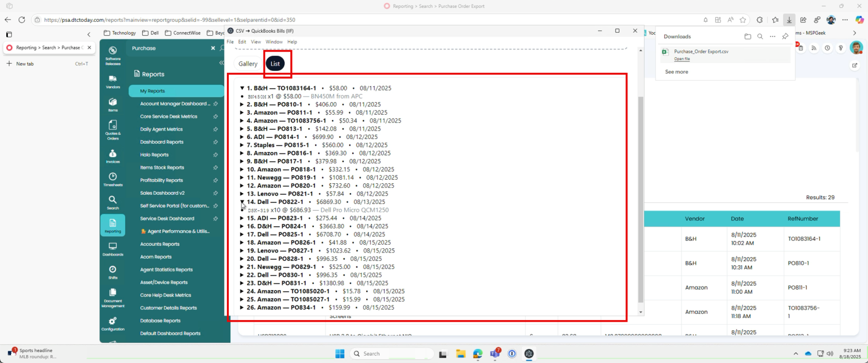Open Accounts Reports group
Screen dimensions: 868x363
(160, 244)
